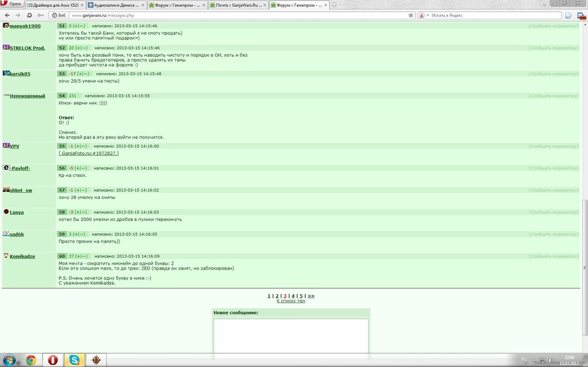Click the Windows Start orb
Viewport: 588px width, 367px height.
click(9, 360)
